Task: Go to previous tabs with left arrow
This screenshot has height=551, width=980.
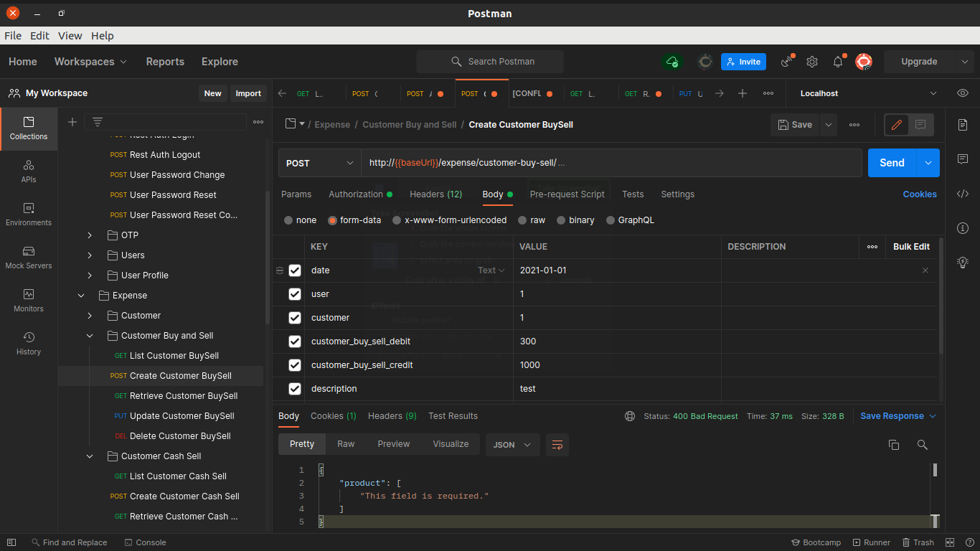Action: pos(282,93)
